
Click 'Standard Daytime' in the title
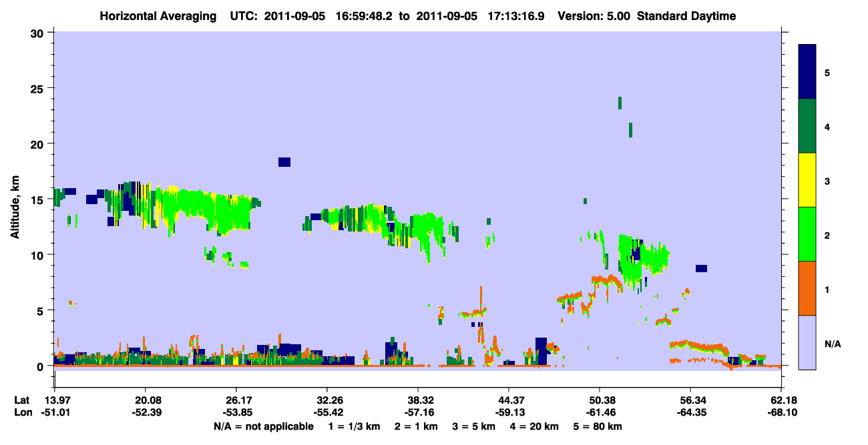tap(686, 16)
